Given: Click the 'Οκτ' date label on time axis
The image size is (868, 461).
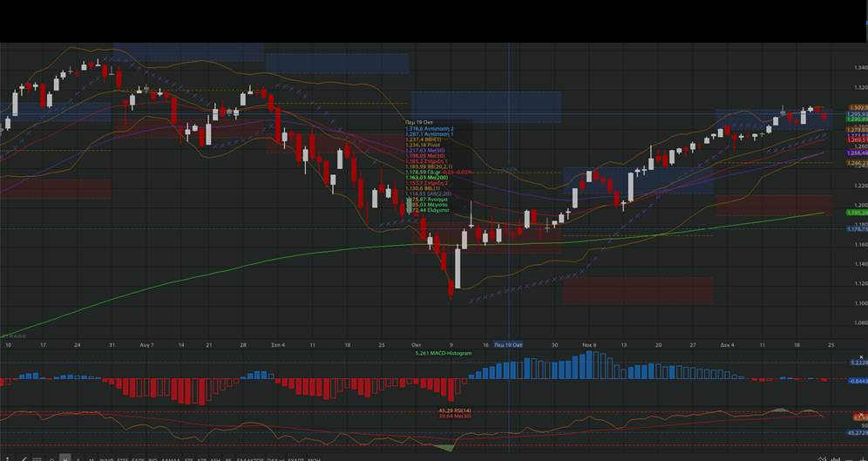Looking at the screenshot, I should click(x=417, y=345).
